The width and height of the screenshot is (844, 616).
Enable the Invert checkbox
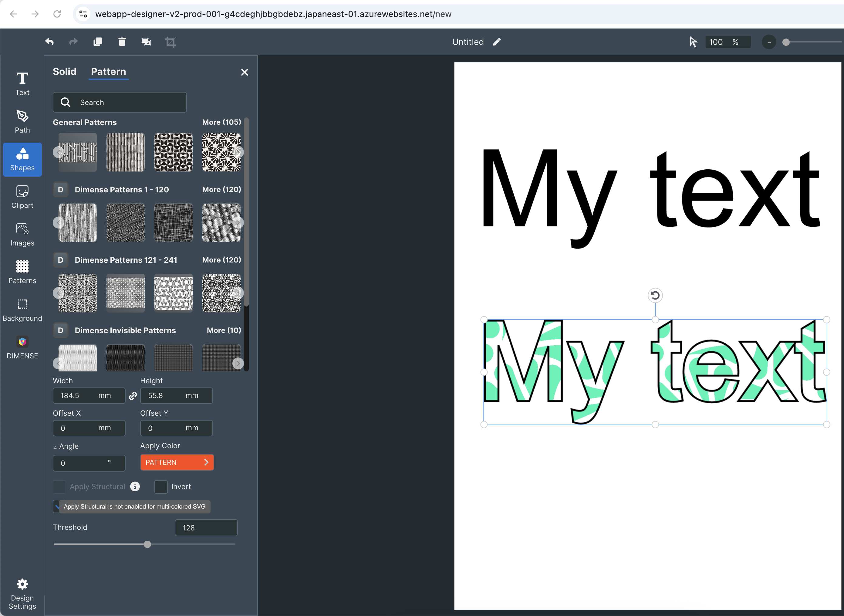(x=161, y=487)
